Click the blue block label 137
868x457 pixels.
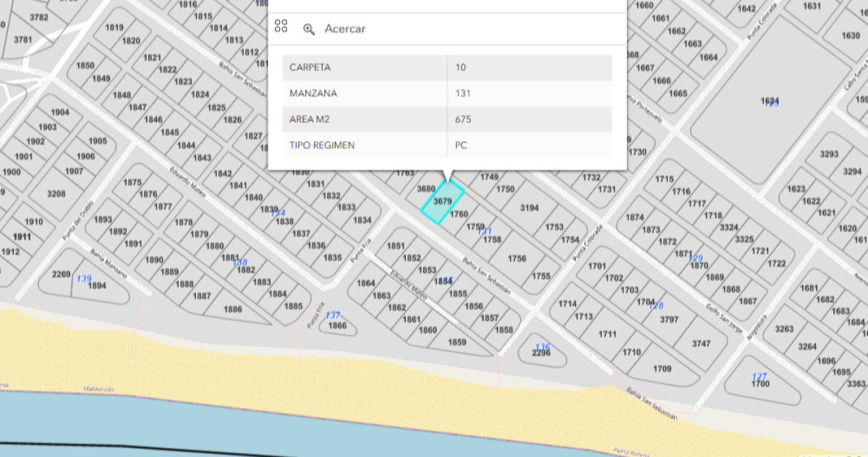coord(332,314)
